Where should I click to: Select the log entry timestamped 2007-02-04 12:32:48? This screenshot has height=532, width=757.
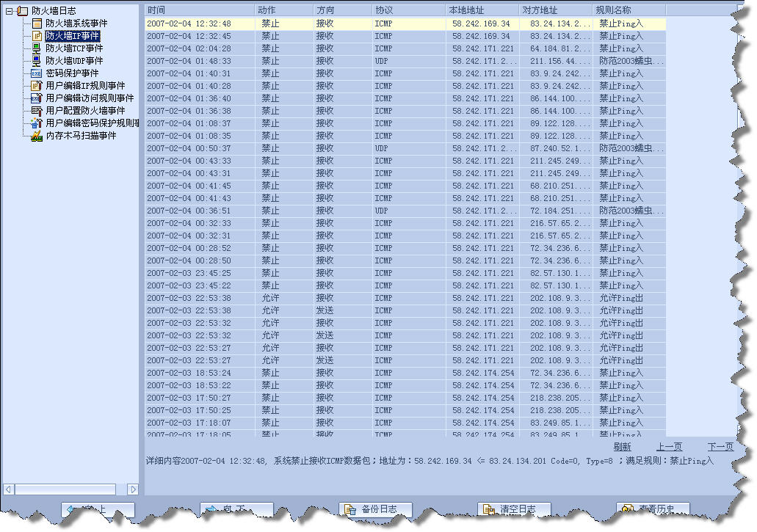(405, 23)
